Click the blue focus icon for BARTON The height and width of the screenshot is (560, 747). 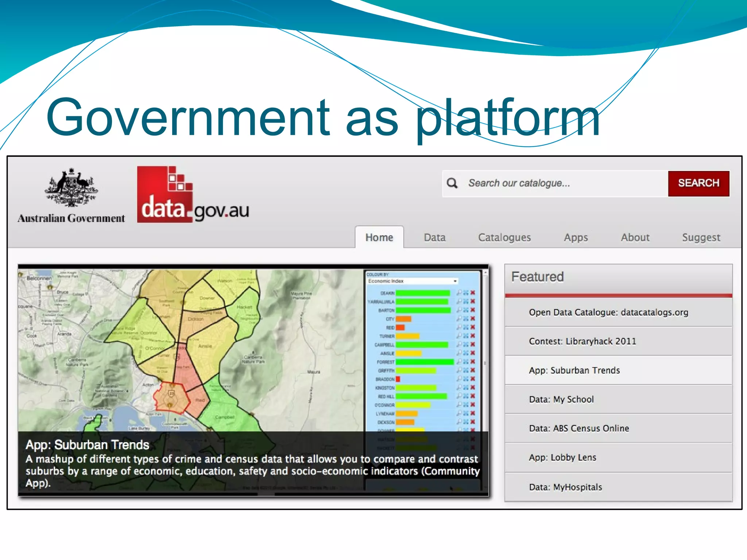point(466,310)
